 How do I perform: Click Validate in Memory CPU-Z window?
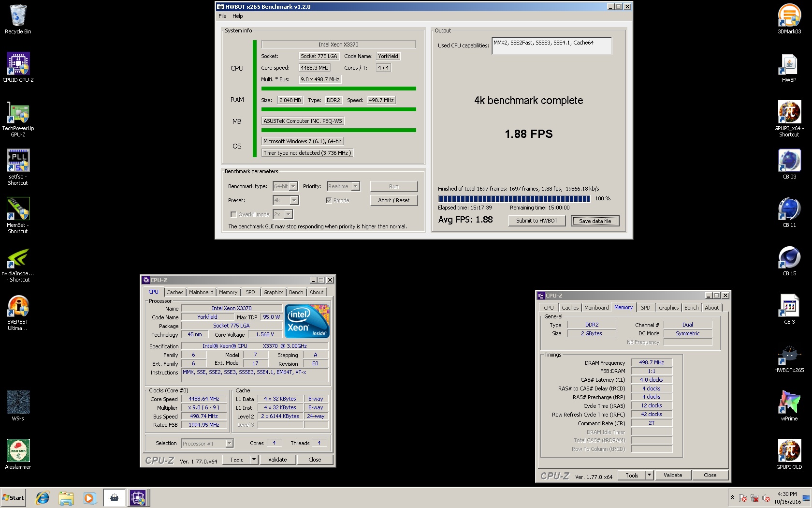673,475
